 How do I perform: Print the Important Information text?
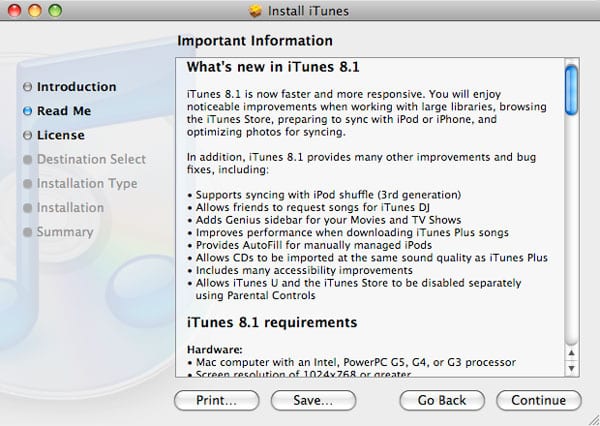click(216, 400)
